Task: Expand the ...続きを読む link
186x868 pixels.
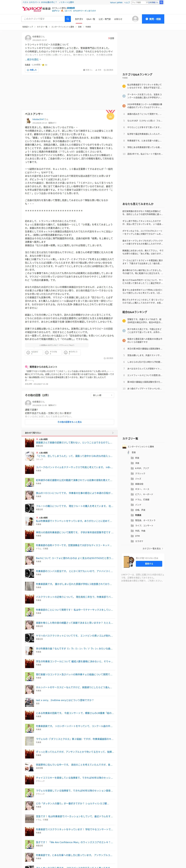Action: click(33, 60)
